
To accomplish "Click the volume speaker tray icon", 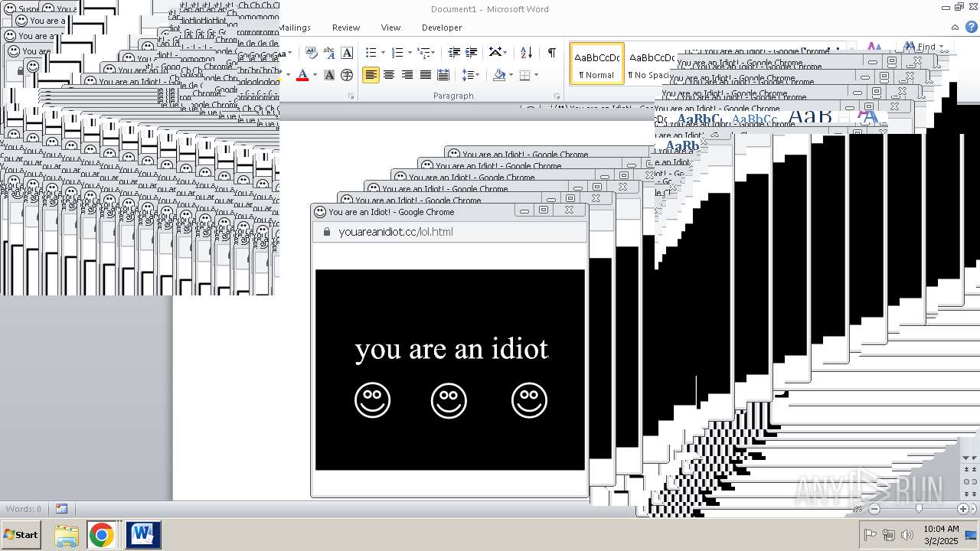I will [x=907, y=536].
